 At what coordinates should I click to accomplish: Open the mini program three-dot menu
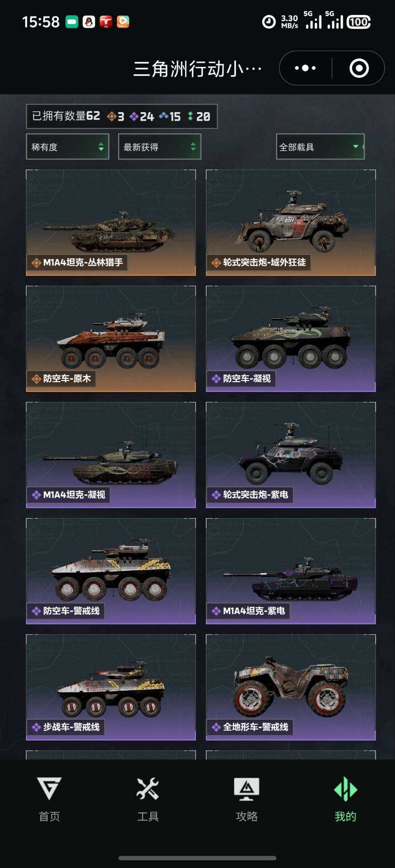(x=305, y=68)
